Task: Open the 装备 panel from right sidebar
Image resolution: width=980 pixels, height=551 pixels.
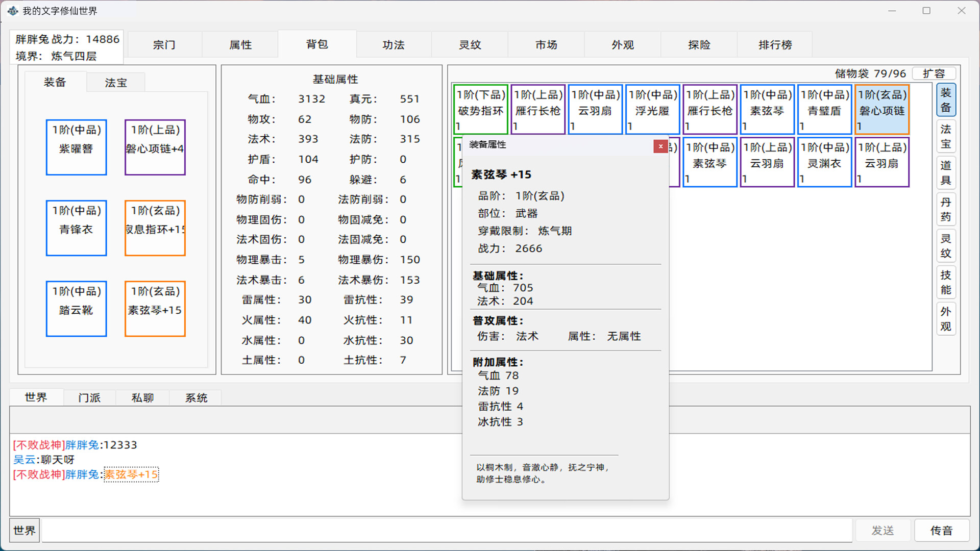Action: 946,100
